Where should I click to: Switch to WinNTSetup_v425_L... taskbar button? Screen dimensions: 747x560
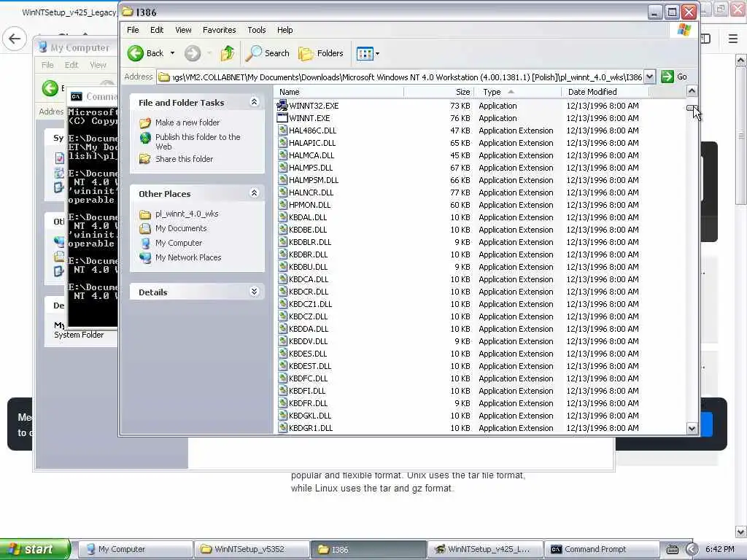[485, 549]
